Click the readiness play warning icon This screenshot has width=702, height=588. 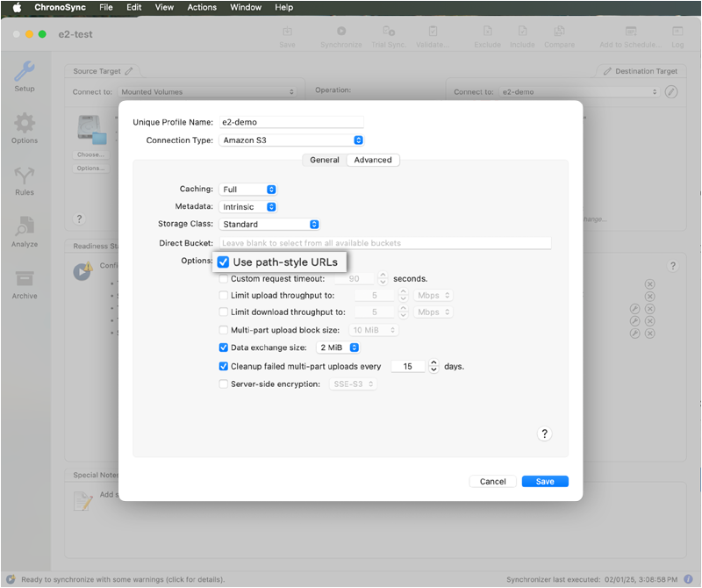tap(82, 271)
